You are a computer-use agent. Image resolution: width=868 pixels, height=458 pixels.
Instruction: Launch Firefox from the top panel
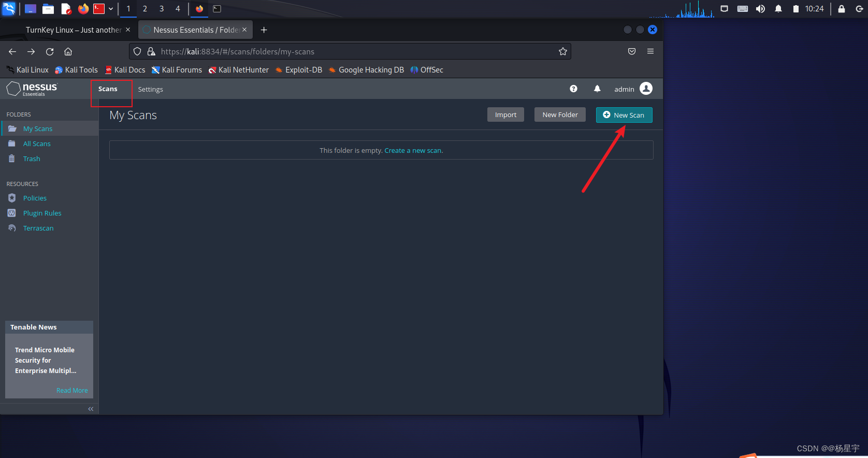83,8
